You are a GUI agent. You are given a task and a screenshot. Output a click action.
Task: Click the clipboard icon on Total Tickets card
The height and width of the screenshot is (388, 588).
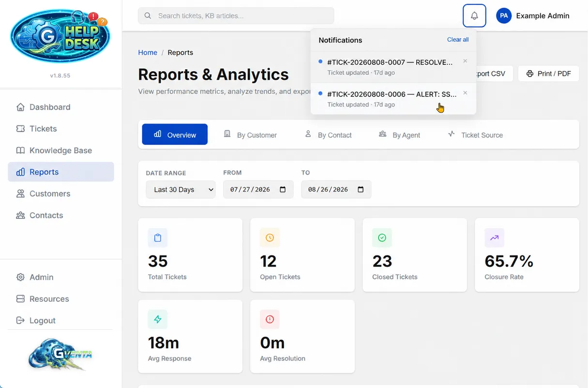(157, 238)
